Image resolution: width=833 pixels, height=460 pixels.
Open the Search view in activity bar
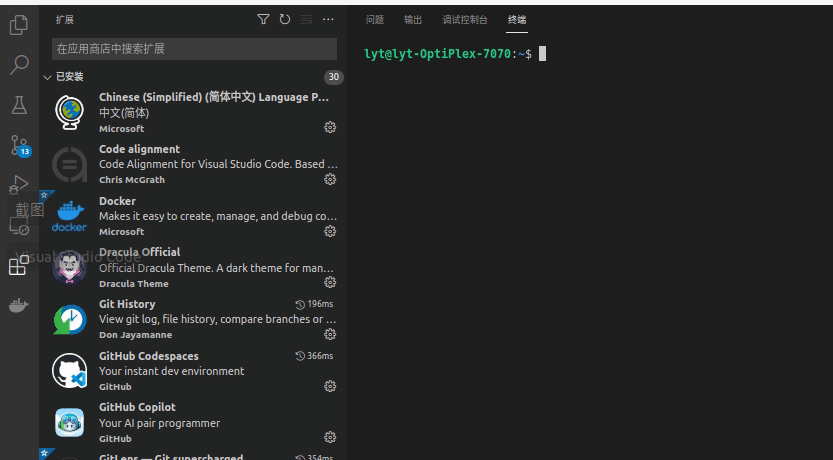point(19,65)
